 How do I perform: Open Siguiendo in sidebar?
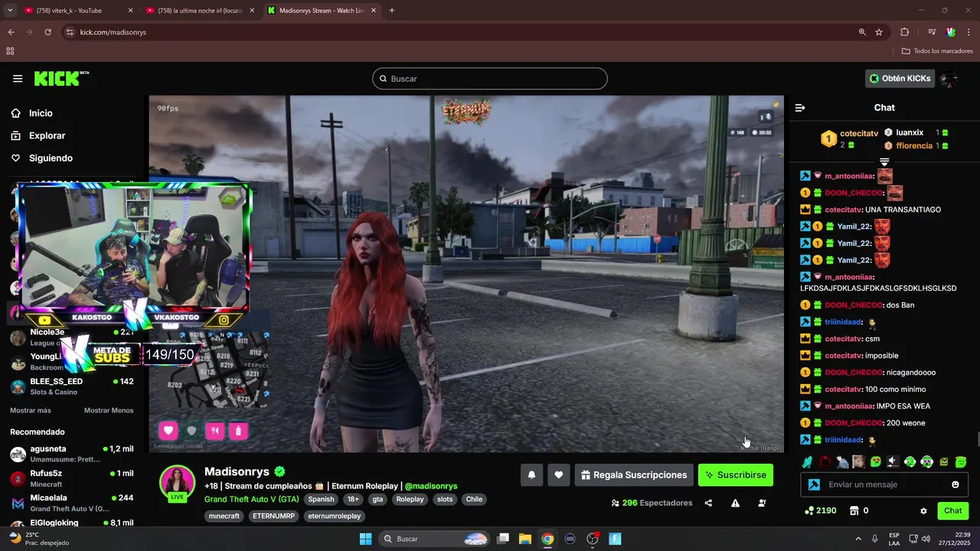(x=51, y=158)
